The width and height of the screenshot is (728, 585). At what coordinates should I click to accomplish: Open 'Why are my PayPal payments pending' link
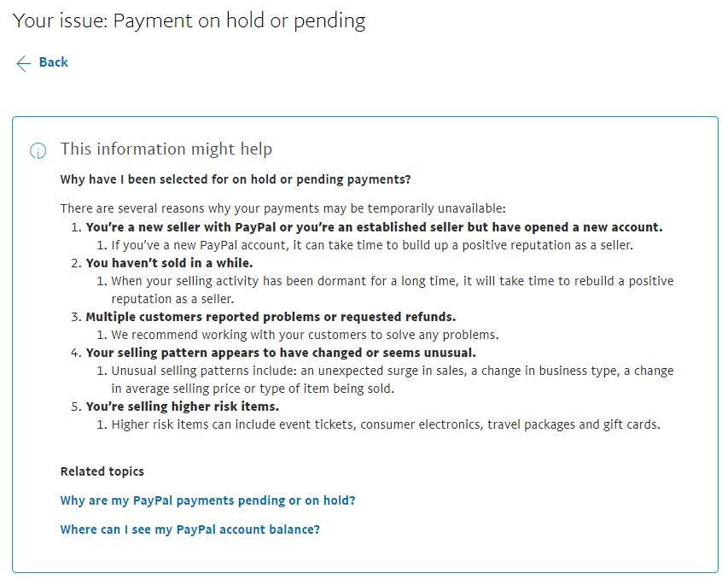pyautogui.click(x=207, y=500)
